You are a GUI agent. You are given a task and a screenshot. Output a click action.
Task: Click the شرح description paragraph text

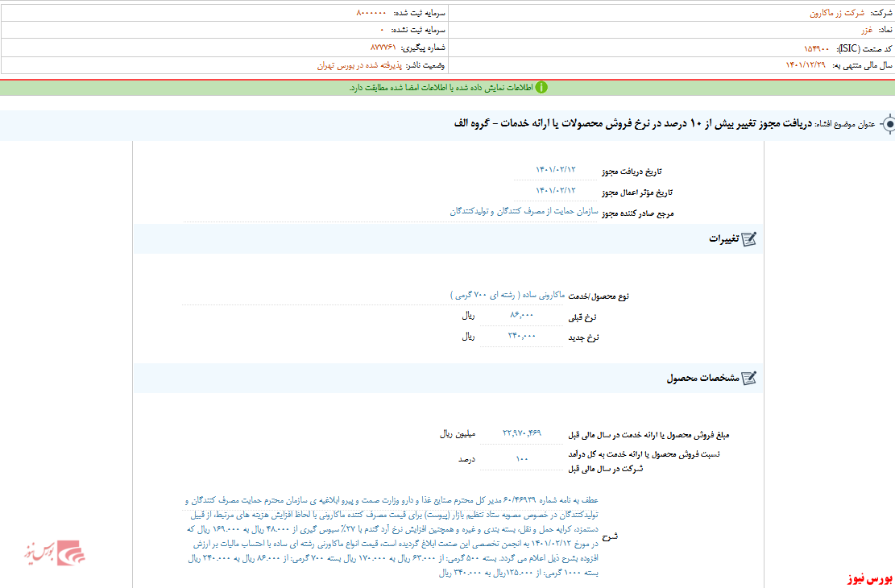click(x=392, y=536)
